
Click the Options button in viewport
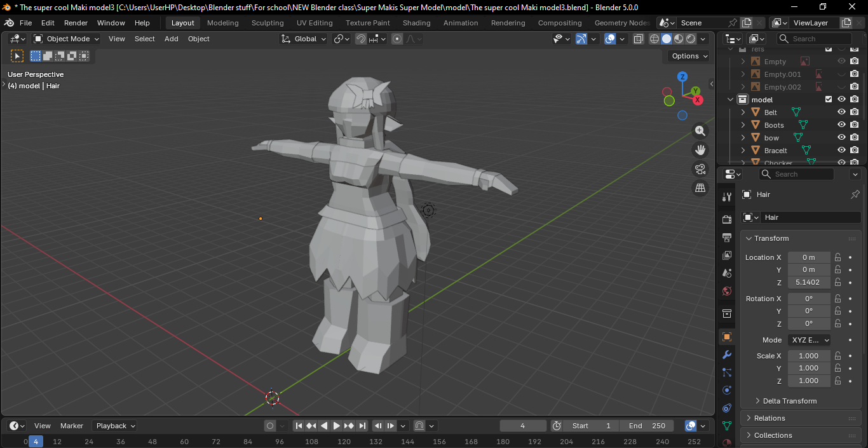[x=689, y=56]
